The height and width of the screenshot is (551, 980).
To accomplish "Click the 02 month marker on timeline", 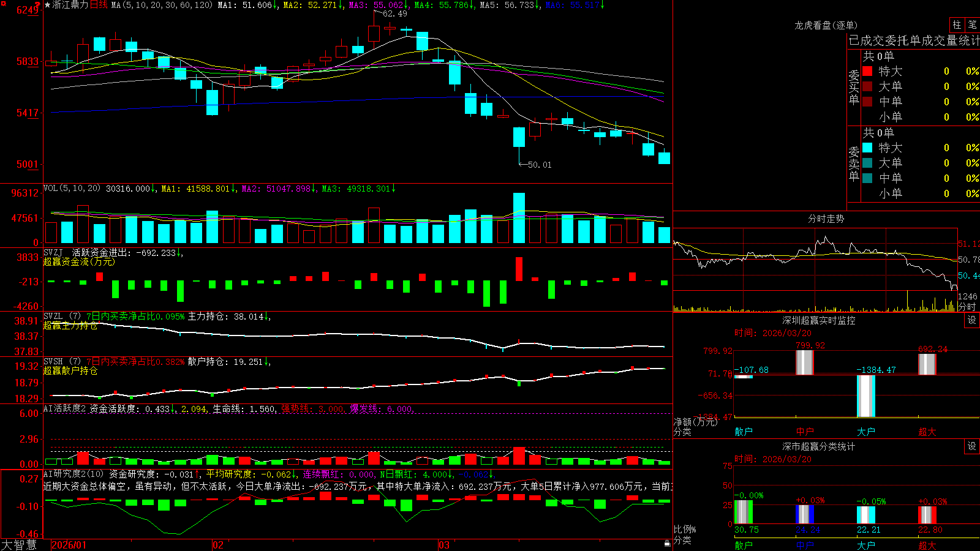I will click(218, 545).
